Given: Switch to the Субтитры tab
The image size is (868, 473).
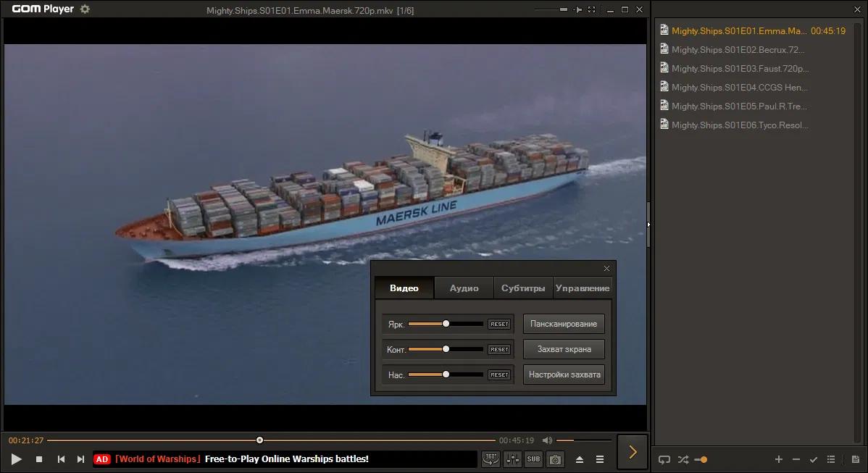Looking at the screenshot, I should tap(523, 288).
